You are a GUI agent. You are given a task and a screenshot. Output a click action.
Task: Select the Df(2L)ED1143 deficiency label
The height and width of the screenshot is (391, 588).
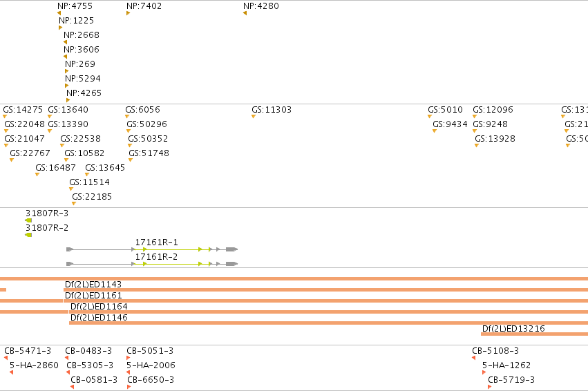93,285
